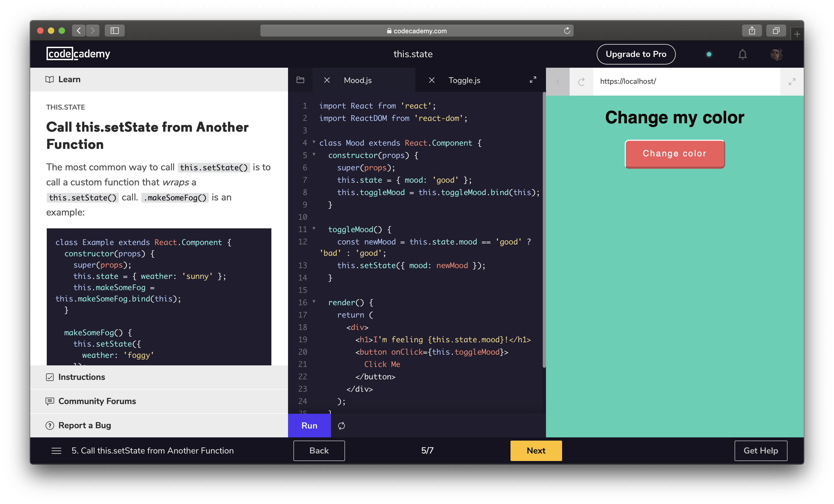Reload the Safari page

coord(567,31)
